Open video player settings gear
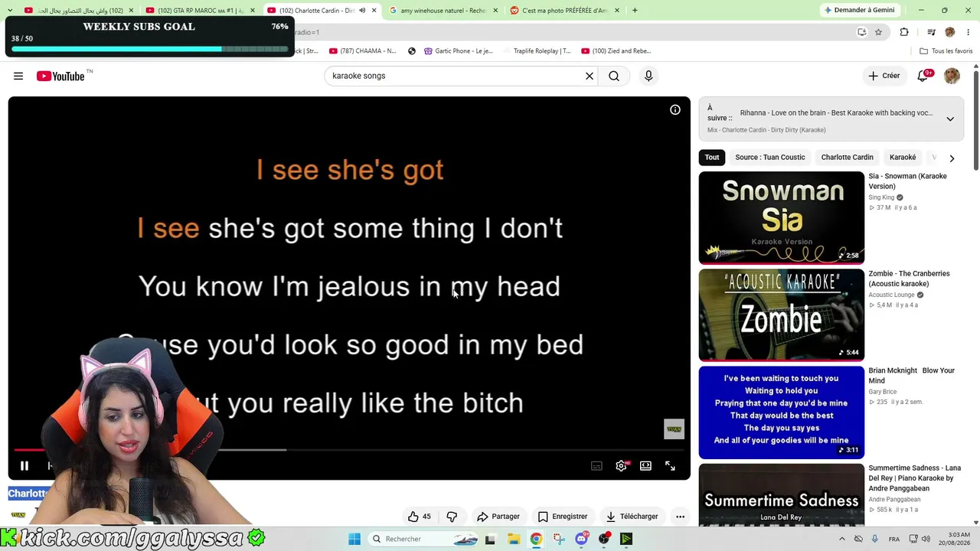Viewport: 980px width, 551px height. point(622,466)
